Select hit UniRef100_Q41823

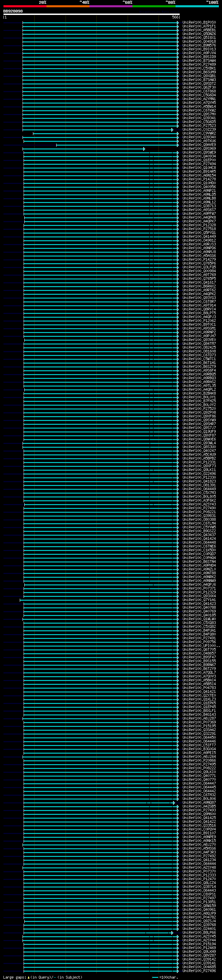[x=199, y=481]
